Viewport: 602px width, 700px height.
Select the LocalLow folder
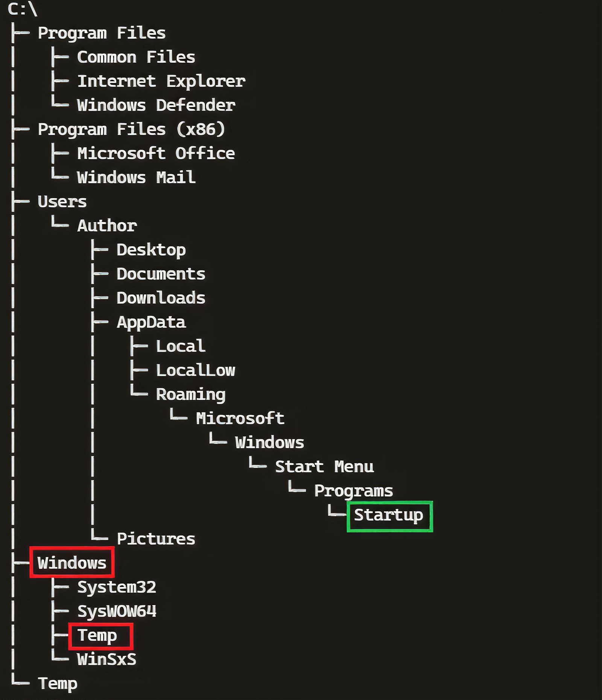coord(195,370)
